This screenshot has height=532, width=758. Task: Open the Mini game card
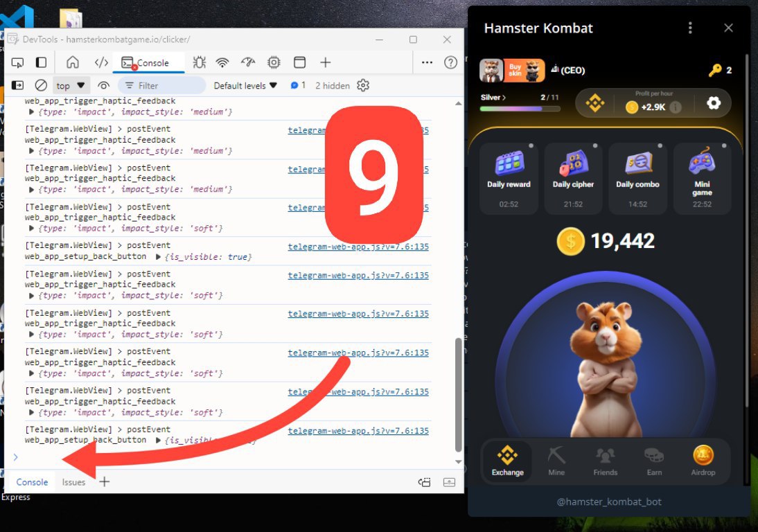coord(702,178)
